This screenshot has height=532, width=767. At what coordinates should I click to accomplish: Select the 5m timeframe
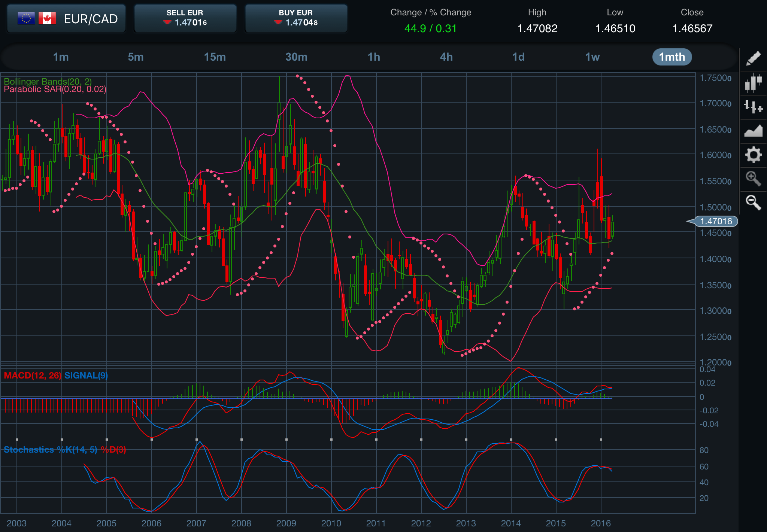(x=136, y=57)
